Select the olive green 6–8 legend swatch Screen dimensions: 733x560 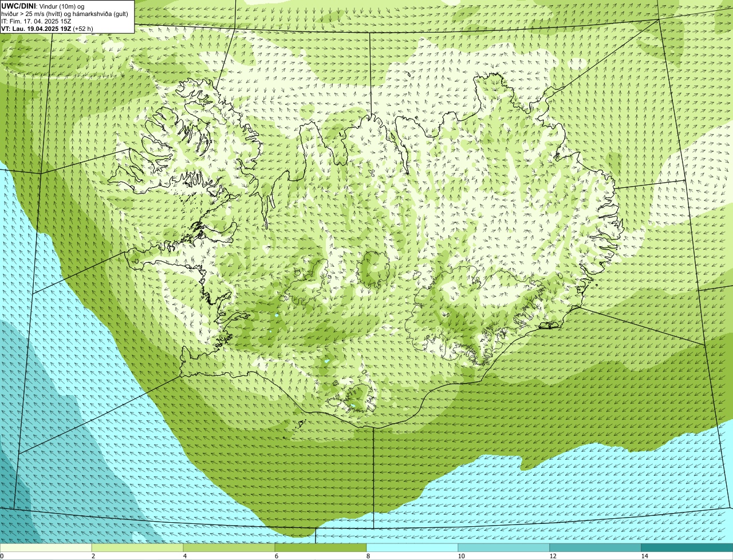tap(321, 547)
